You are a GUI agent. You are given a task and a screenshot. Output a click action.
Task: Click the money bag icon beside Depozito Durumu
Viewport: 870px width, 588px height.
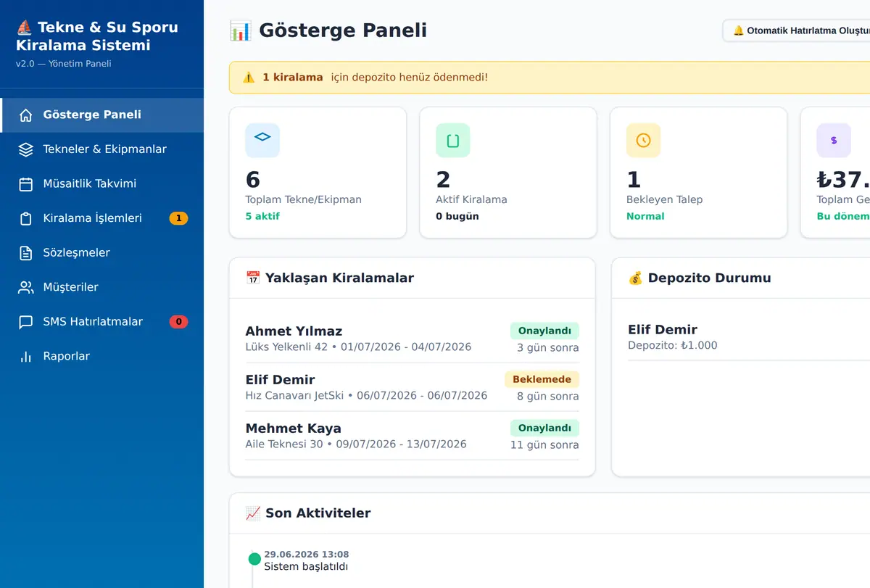635,278
